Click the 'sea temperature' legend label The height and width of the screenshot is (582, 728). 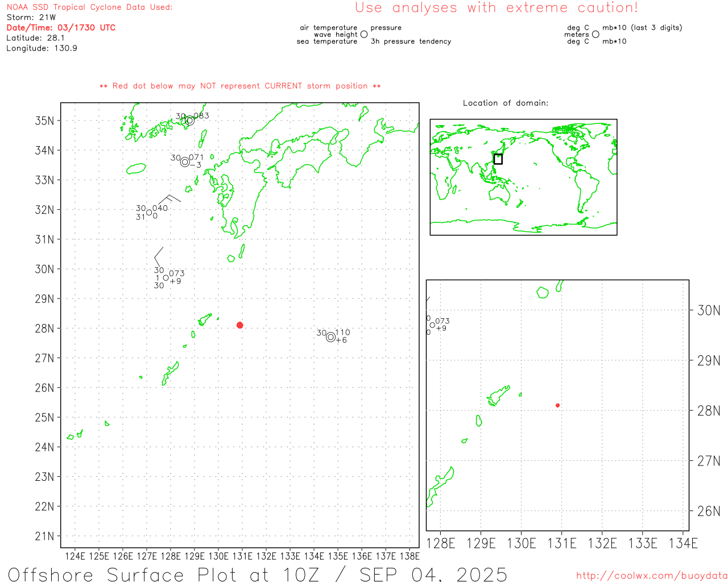coord(327,41)
